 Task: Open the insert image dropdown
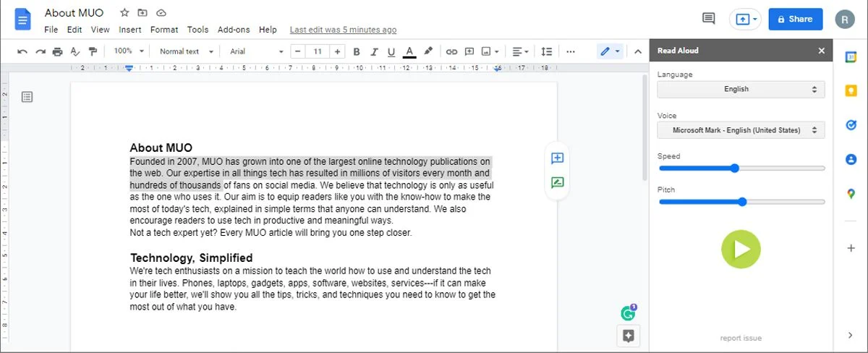[490, 51]
